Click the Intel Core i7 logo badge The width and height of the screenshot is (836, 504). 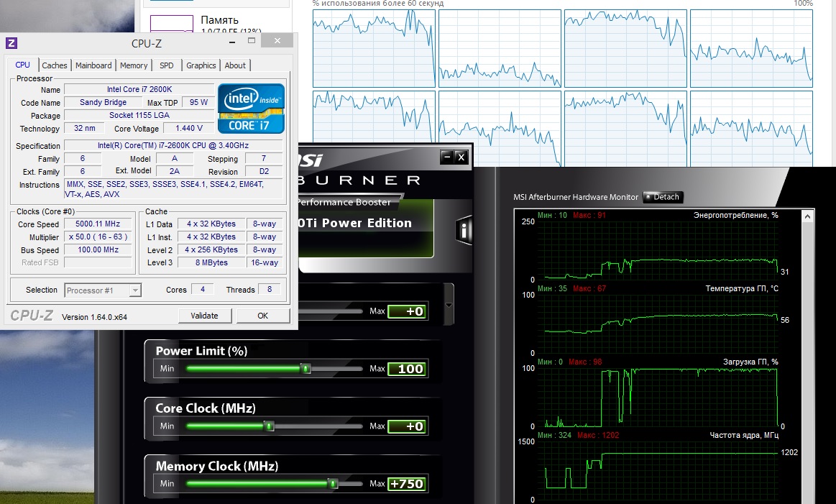(252, 109)
